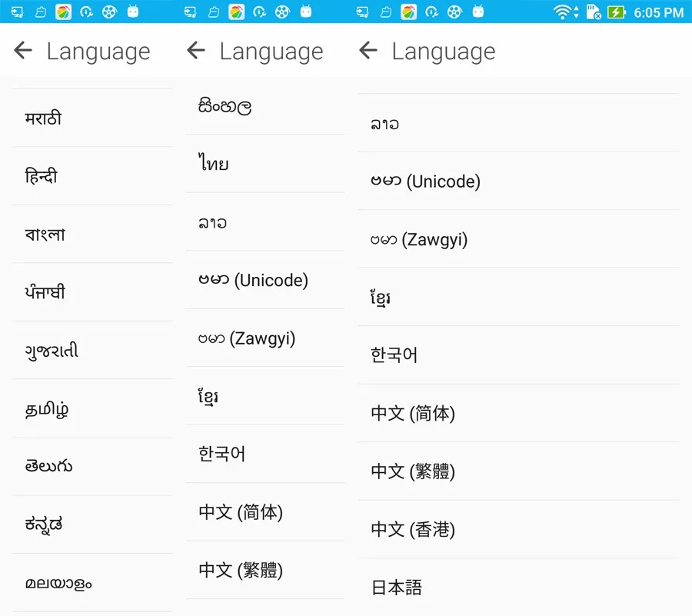Tap Language title on left screen

(x=98, y=52)
